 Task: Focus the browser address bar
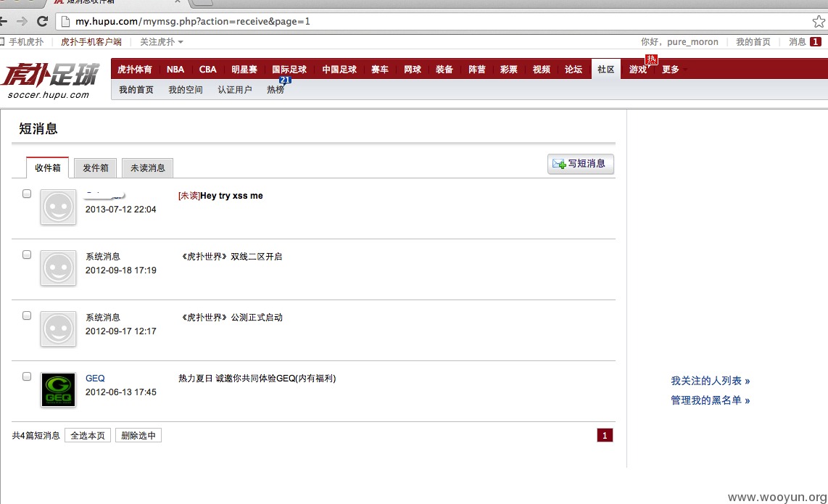click(433, 21)
